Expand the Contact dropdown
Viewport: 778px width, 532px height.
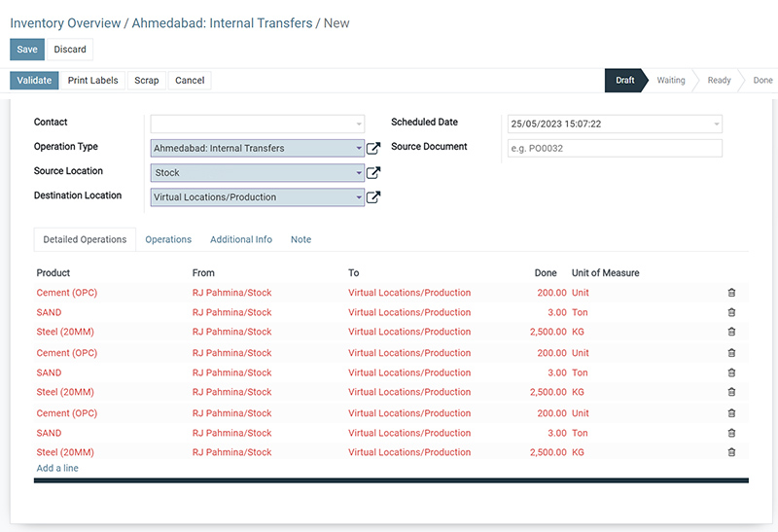click(359, 124)
